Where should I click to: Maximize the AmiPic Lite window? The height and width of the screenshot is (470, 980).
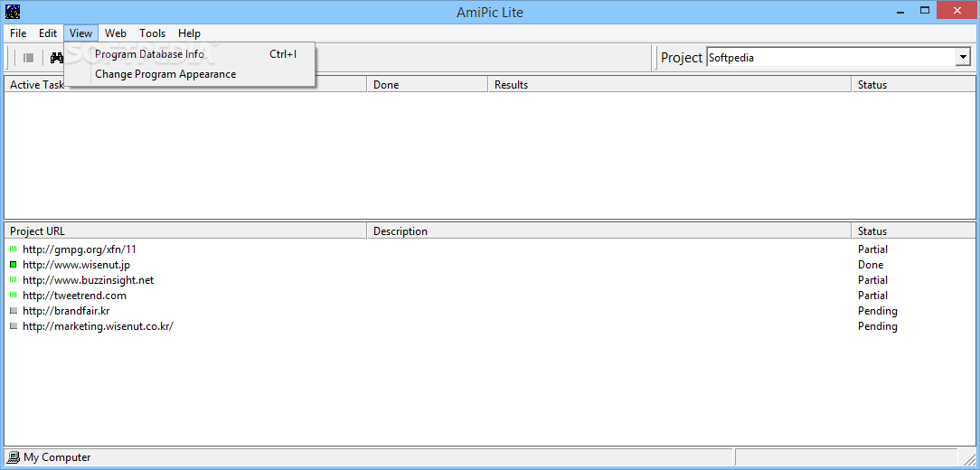coord(925,9)
